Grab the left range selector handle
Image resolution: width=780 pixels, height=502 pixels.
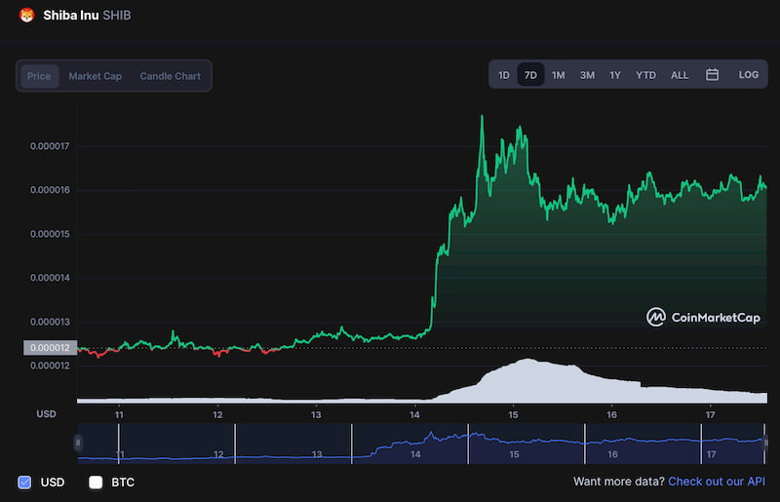(x=78, y=443)
